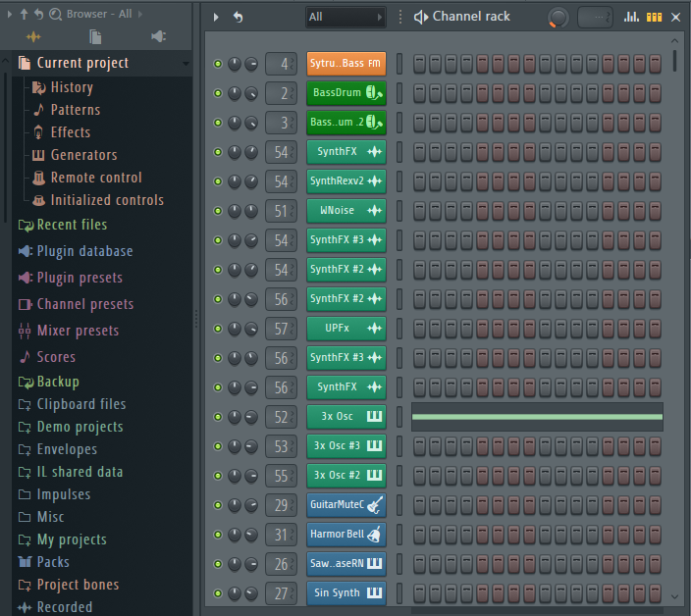Click the Effects icon in browser

click(38, 132)
